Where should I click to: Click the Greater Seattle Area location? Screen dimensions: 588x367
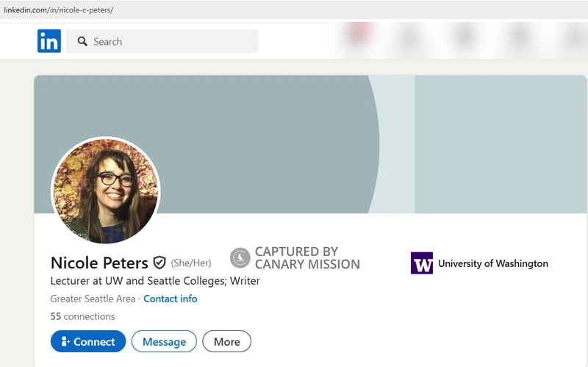tap(93, 299)
